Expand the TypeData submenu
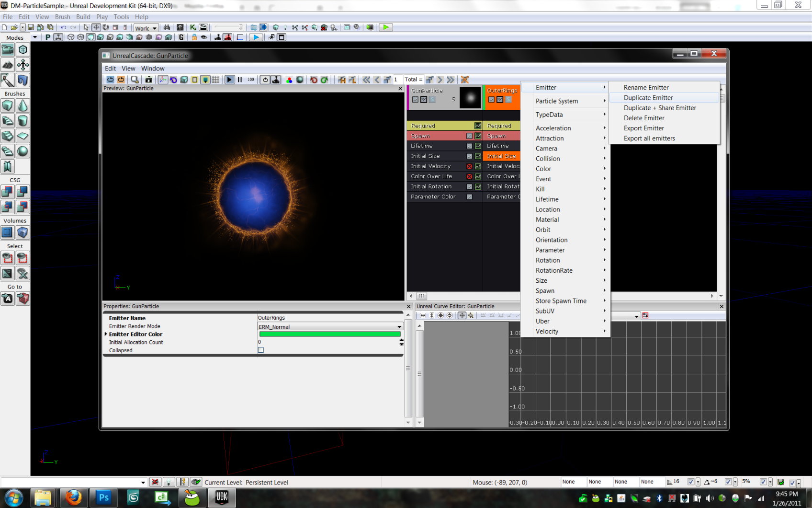Viewport: 812px width, 508px height. tap(565, 115)
